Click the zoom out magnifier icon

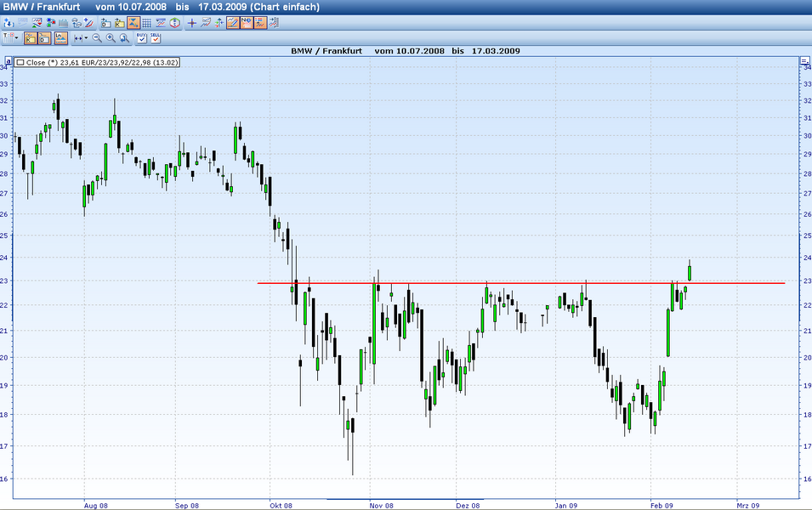pyautogui.click(x=97, y=37)
